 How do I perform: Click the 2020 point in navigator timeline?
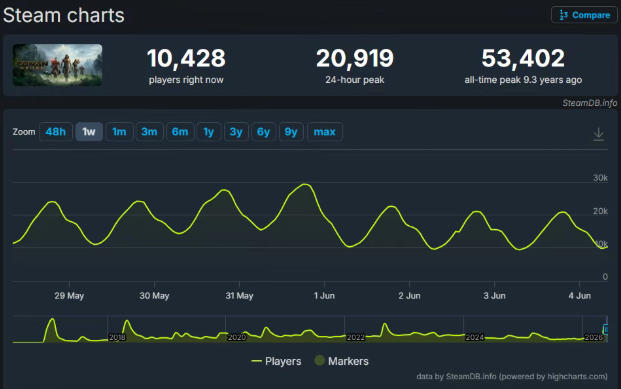pyautogui.click(x=236, y=338)
